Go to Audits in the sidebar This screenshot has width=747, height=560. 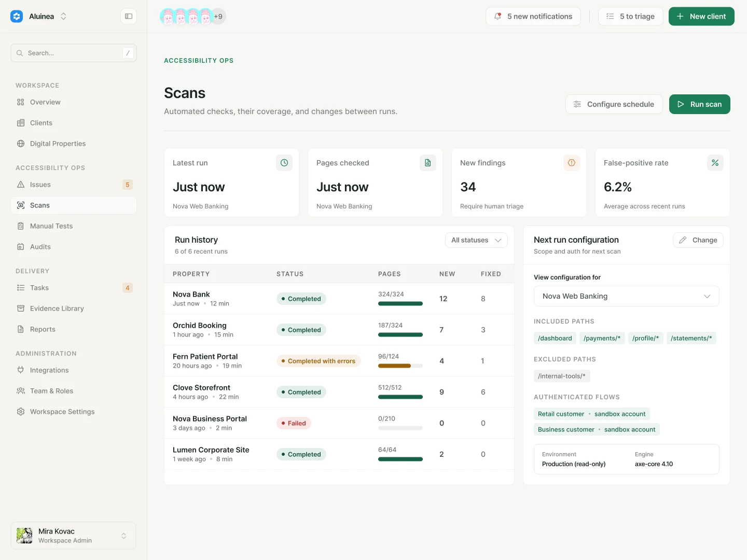click(x=74, y=247)
